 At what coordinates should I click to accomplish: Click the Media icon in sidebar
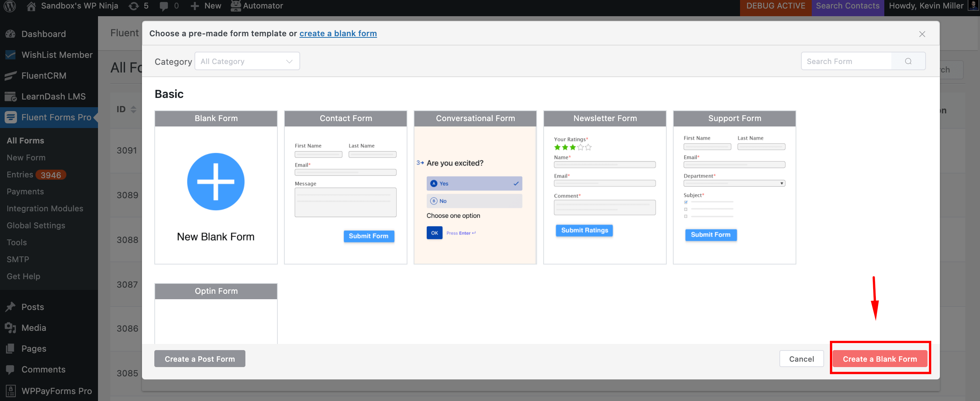[x=10, y=328]
